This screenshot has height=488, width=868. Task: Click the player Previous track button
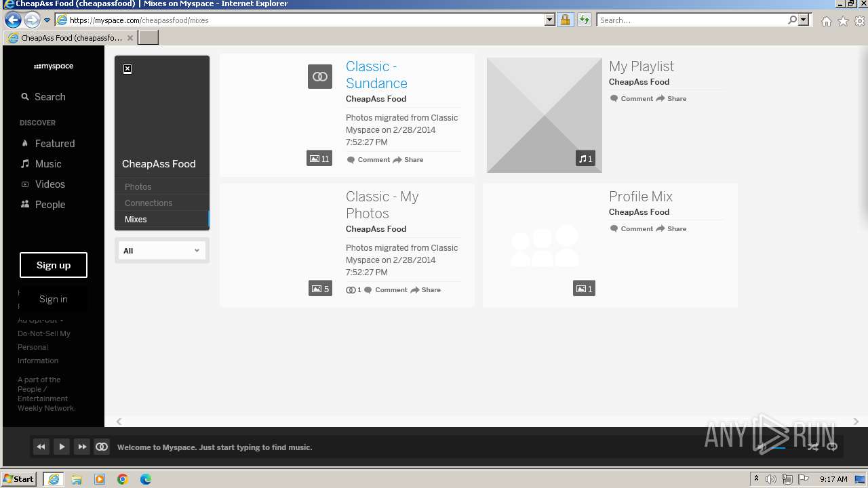coord(41,447)
